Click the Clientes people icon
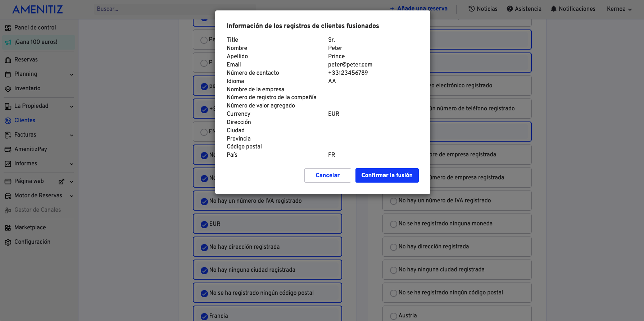644x321 pixels. (8, 121)
